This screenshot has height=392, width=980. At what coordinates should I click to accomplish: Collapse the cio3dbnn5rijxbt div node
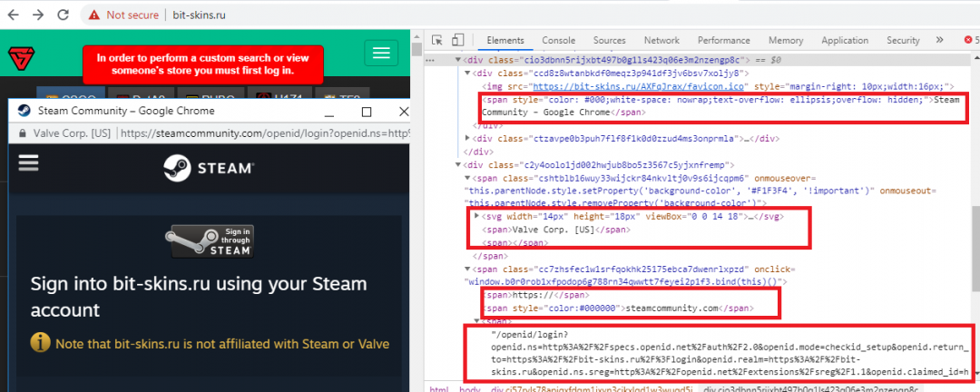(x=457, y=60)
